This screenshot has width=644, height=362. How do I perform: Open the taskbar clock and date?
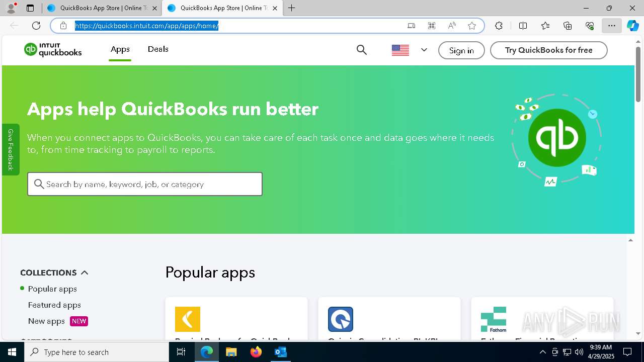(601, 352)
